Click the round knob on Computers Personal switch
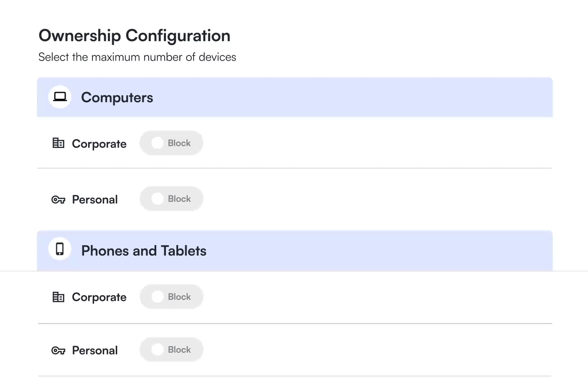 coord(157,199)
